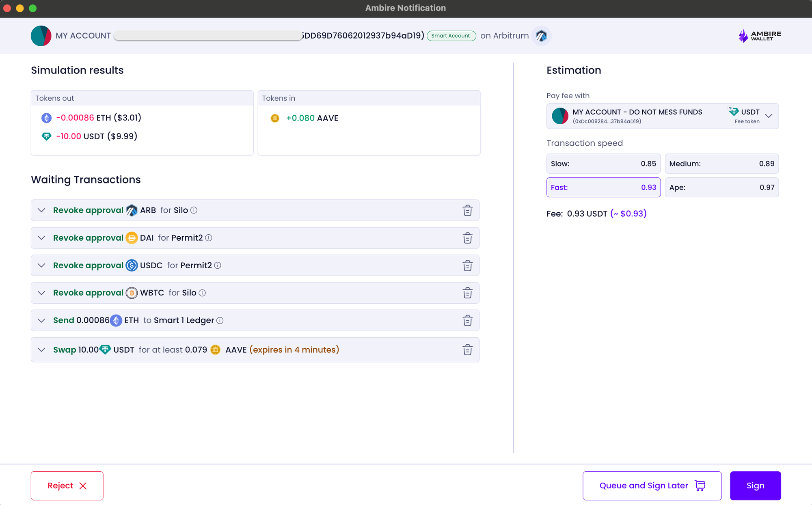
Task: Select Fast transaction speed
Action: [603, 188]
